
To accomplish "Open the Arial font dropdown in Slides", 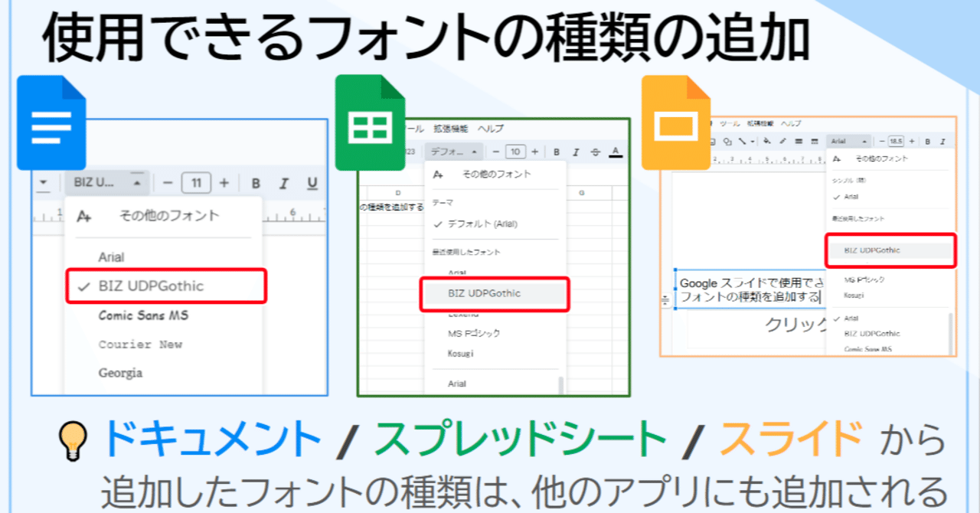I will click(849, 141).
